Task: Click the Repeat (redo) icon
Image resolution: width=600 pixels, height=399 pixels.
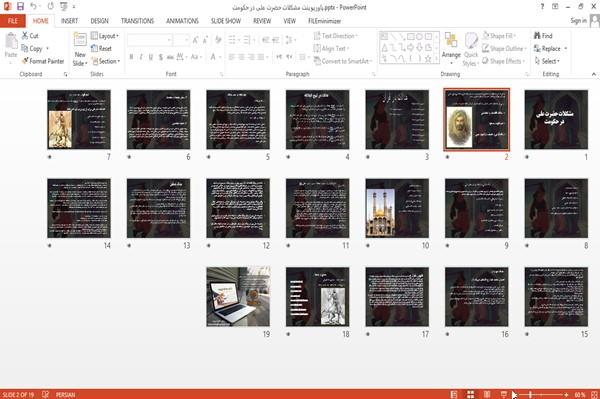Action: click(51, 7)
